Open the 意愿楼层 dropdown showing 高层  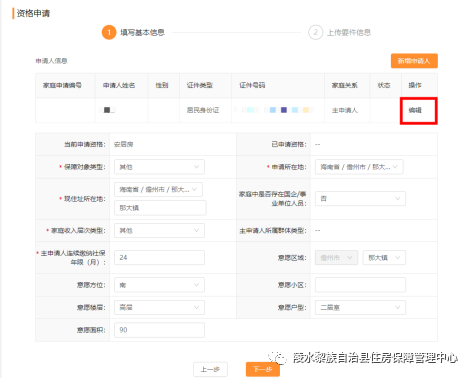(159, 307)
